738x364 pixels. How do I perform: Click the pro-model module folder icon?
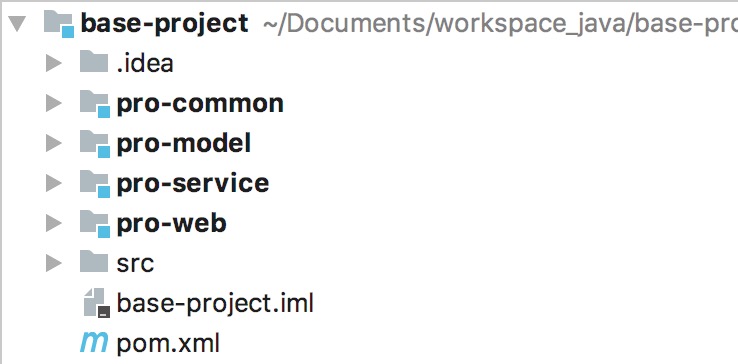tap(95, 144)
